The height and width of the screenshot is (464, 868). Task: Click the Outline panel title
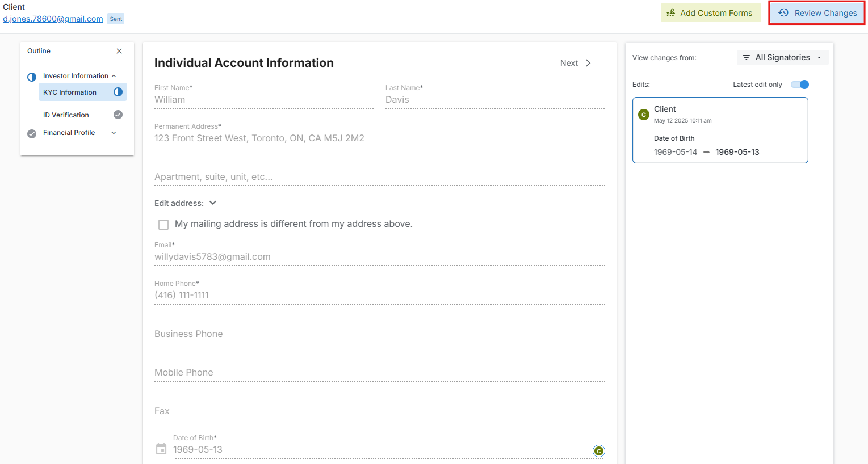coord(39,51)
